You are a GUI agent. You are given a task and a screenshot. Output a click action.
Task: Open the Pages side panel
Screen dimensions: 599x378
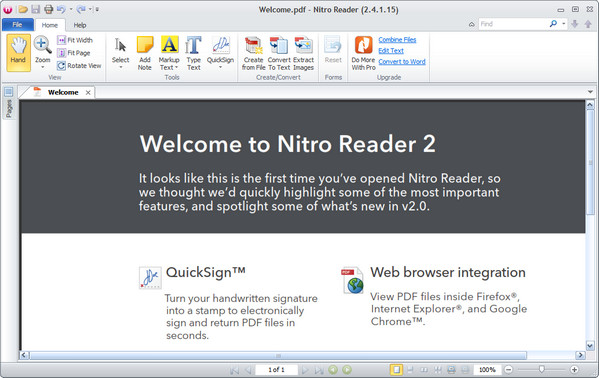click(x=9, y=102)
